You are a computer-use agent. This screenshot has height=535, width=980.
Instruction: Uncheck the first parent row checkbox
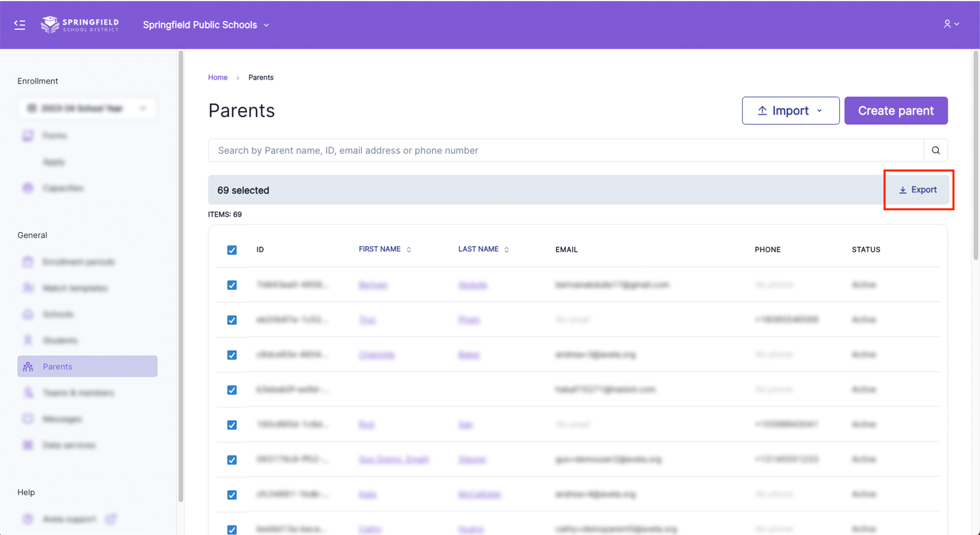point(232,285)
